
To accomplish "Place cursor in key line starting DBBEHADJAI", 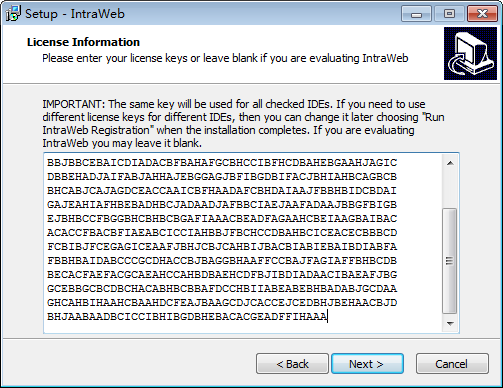I will [x=222, y=177].
